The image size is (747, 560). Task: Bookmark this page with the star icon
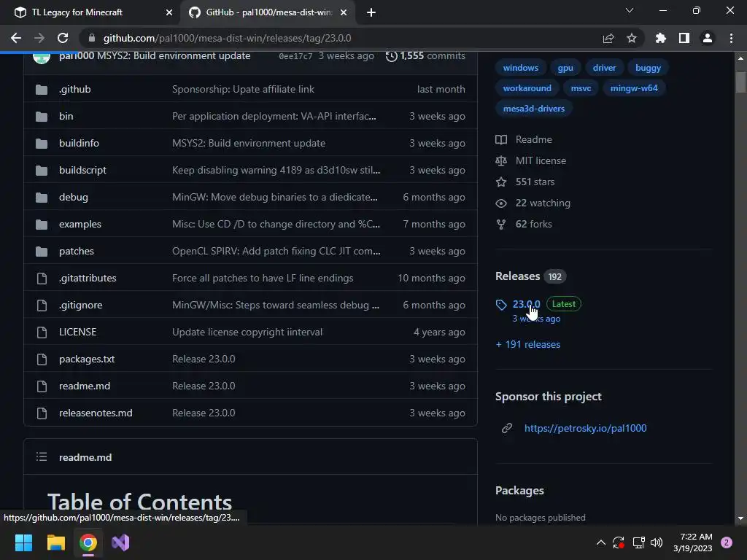[x=632, y=38]
